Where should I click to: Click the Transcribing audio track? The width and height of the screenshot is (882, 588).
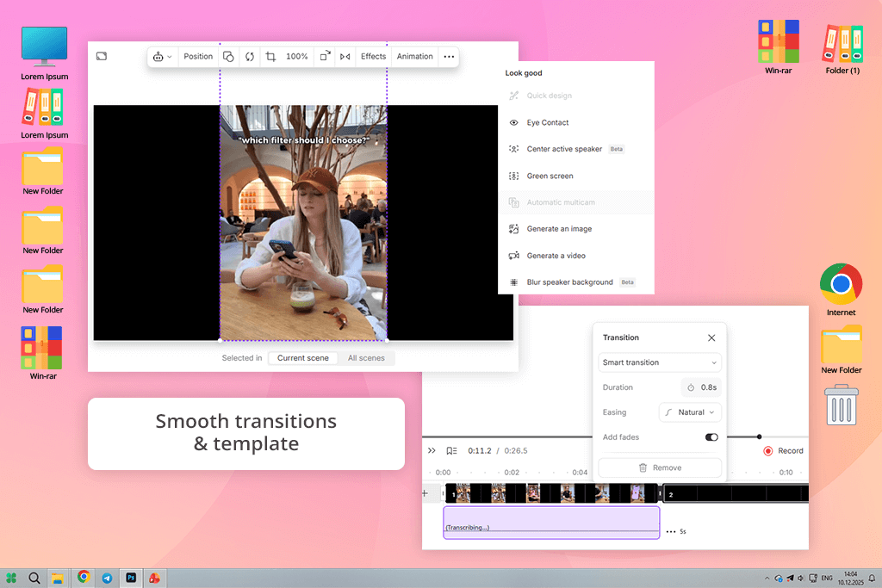551,523
